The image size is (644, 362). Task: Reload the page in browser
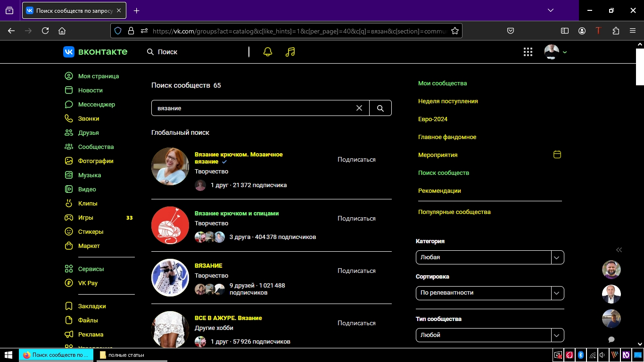[45, 31]
